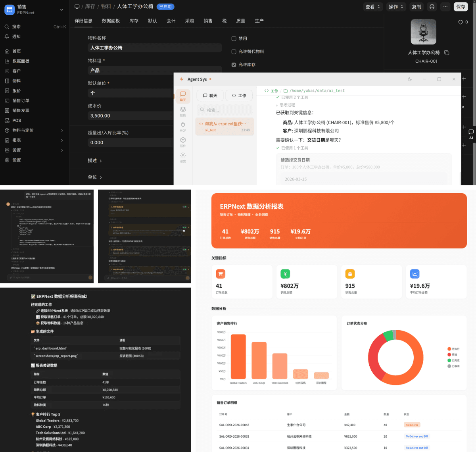Open the MCP panel in Agent Sys sidebar
476x452 pixels.
tap(183, 126)
